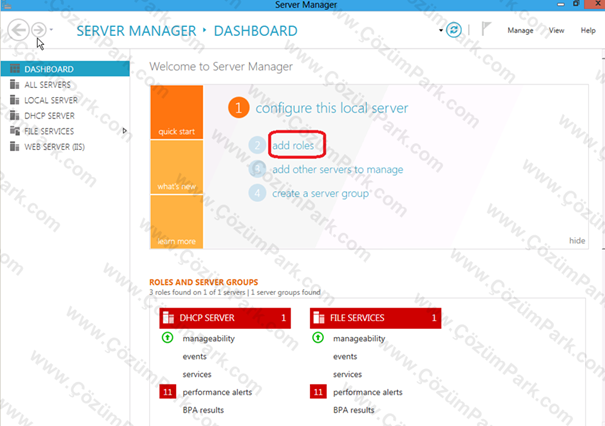The height and width of the screenshot is (426, 605).
Task: Click the Refresh icon in header
Action: 454,30
